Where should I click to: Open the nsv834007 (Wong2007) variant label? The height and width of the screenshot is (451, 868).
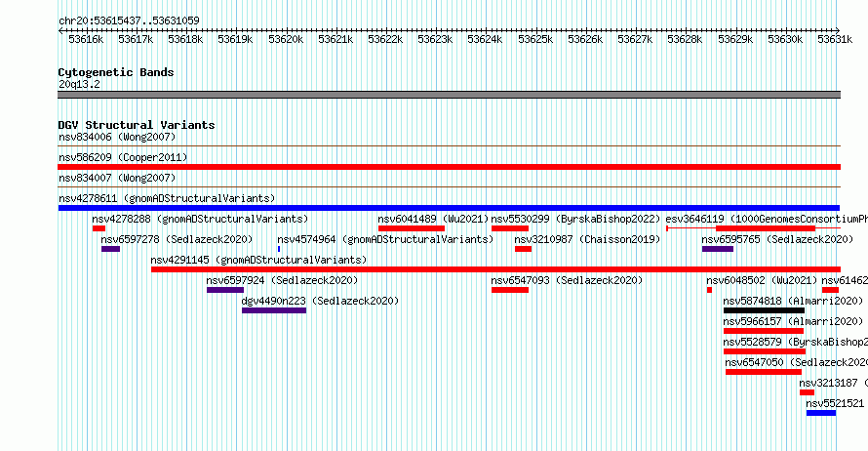click(117, 178)
